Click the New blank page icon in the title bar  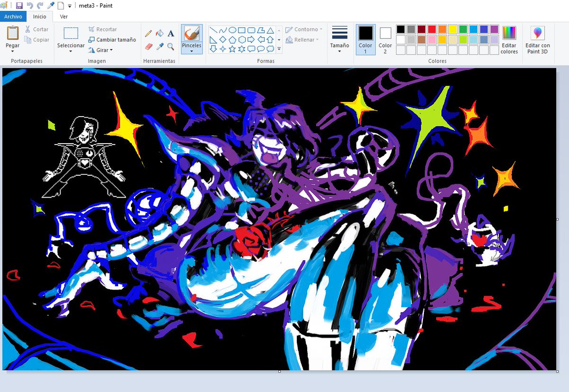pos(61,6)
